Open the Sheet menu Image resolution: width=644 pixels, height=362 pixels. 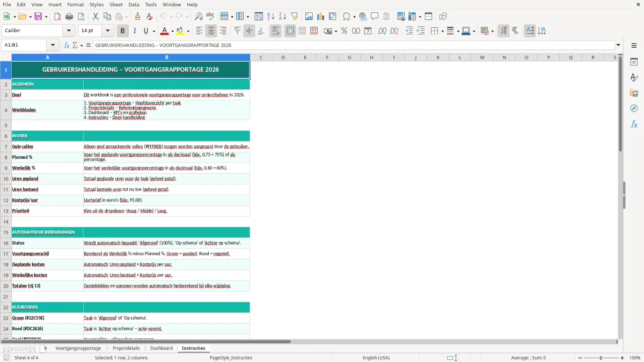[116, 4]
